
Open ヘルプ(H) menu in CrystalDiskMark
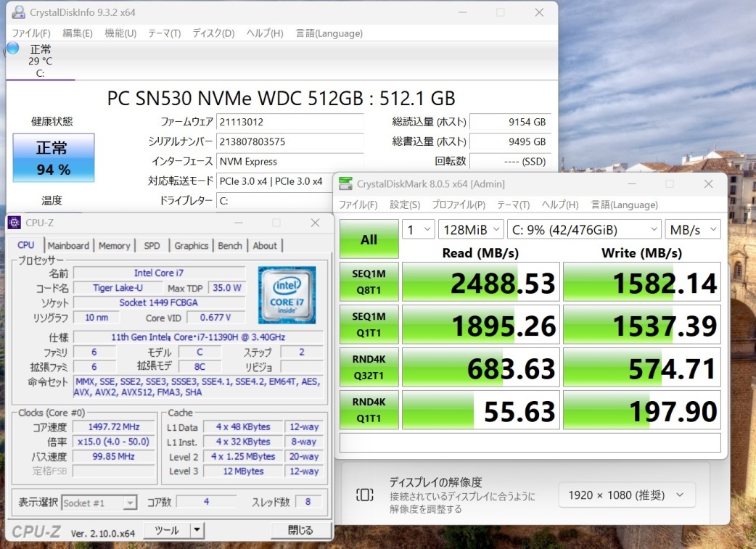(560, 205)
